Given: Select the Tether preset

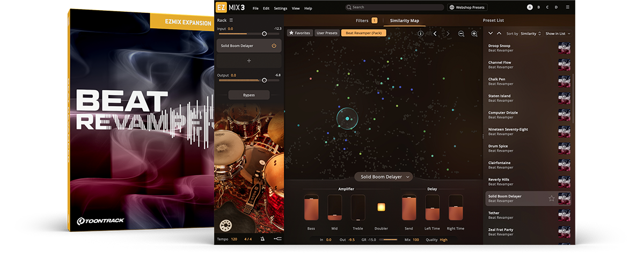Looking at the screenshot, I should pos(528,215).
